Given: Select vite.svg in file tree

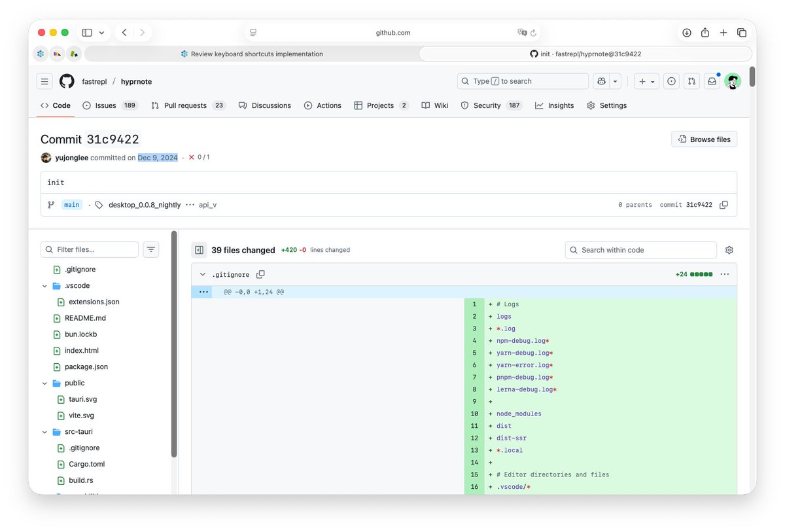Looking at the screenshot, I should pos(81,416).
